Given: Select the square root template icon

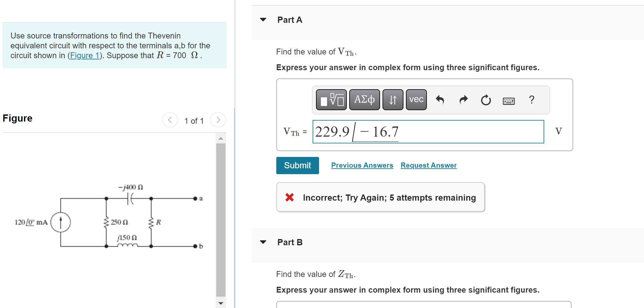Looking at the screenshot, I should [x=331, y=99].
